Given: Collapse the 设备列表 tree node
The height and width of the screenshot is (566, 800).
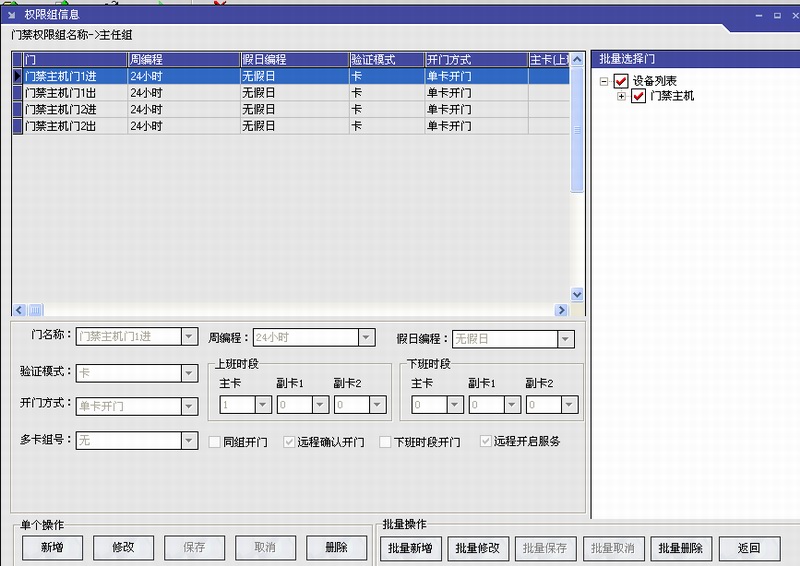Looking at the screenshot, I should pos(604,81).
